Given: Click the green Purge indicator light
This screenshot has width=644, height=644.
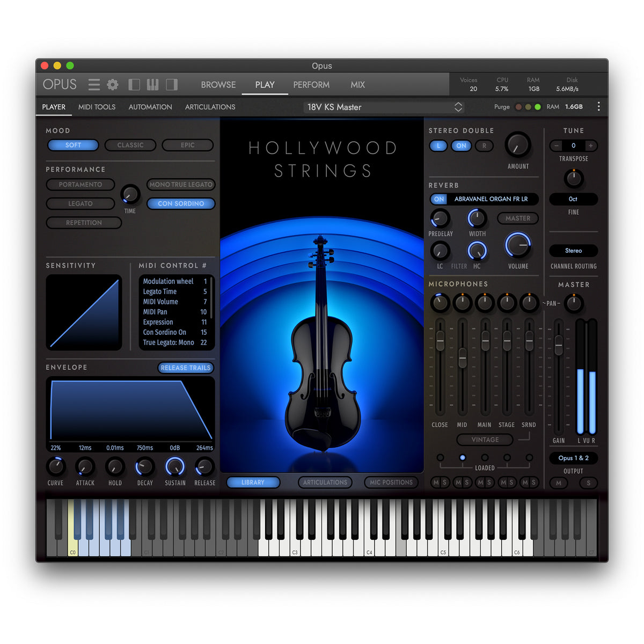Looking at the screenshot, I should (x=538, y=107).
